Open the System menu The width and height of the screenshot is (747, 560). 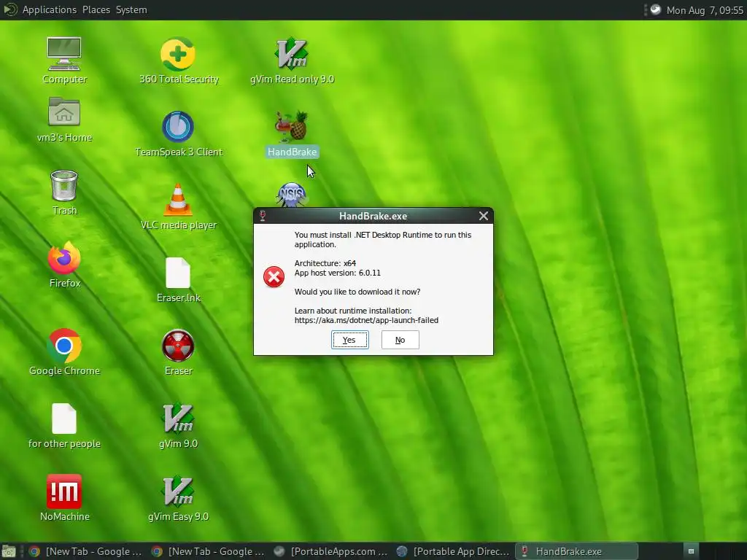[x=131, y=9]
